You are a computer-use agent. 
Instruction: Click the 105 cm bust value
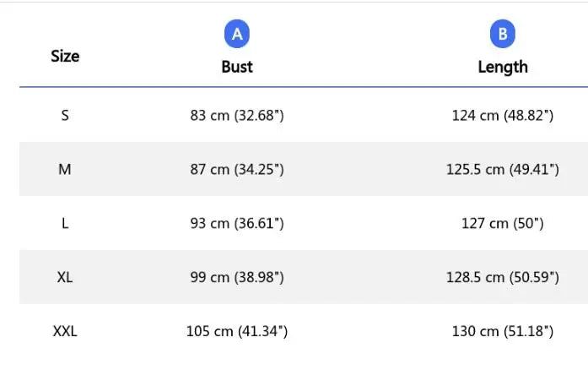(x=237, y=331)
